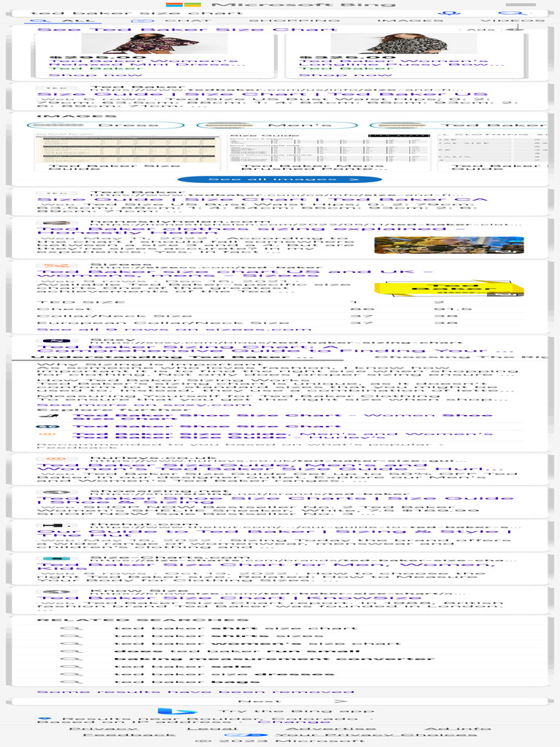This screenshot has width=560, height=747.
Task: Open 'Ted Baker size chart US and UK' result
Action: [235, 274]
